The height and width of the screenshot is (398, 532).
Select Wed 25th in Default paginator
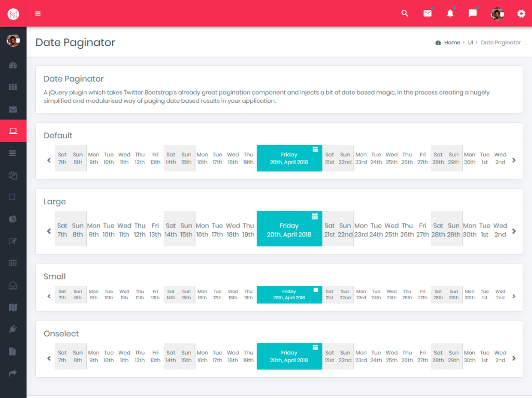[x=392, y=158]
